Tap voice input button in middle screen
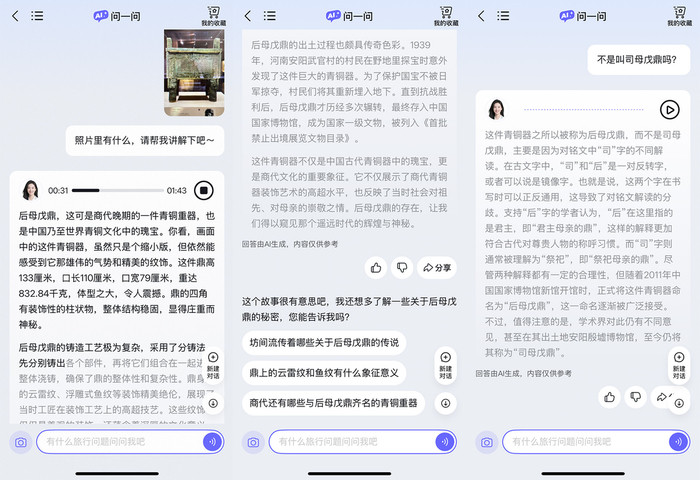The width and height of the screenshot is (700, 480). (x=445, y=442)
